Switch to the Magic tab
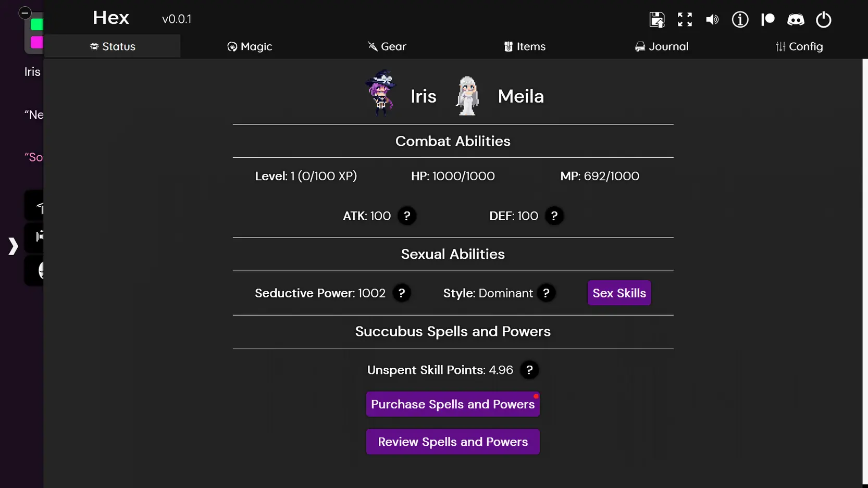868x488 pixels. [x=250, y=46]
